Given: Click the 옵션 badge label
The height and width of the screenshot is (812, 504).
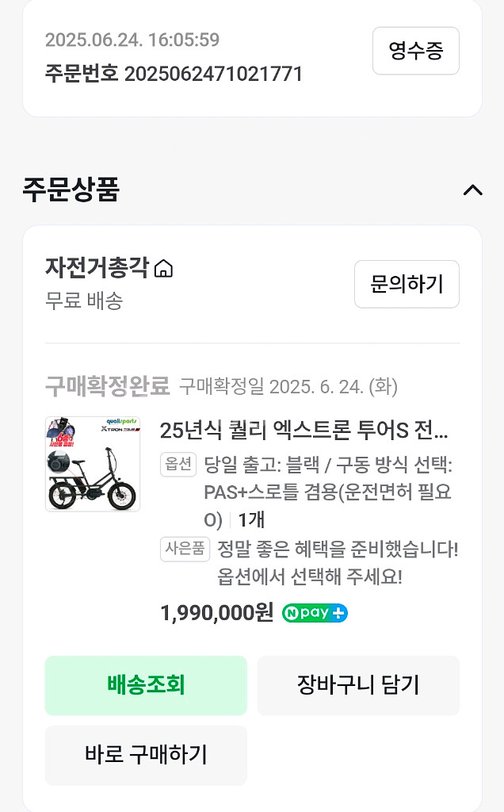Looking at the screenshot, I should pos(178,465).
